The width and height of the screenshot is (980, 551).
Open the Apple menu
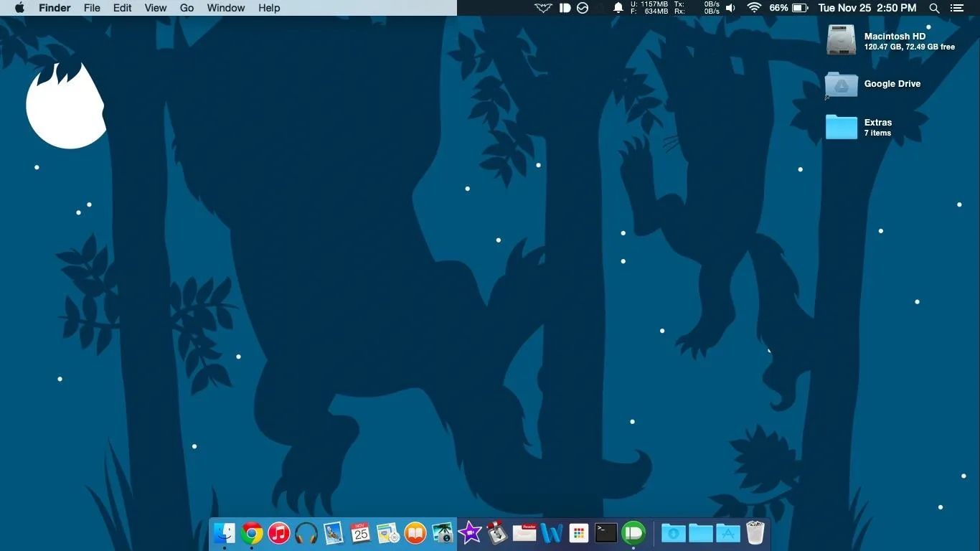(19, 8)
